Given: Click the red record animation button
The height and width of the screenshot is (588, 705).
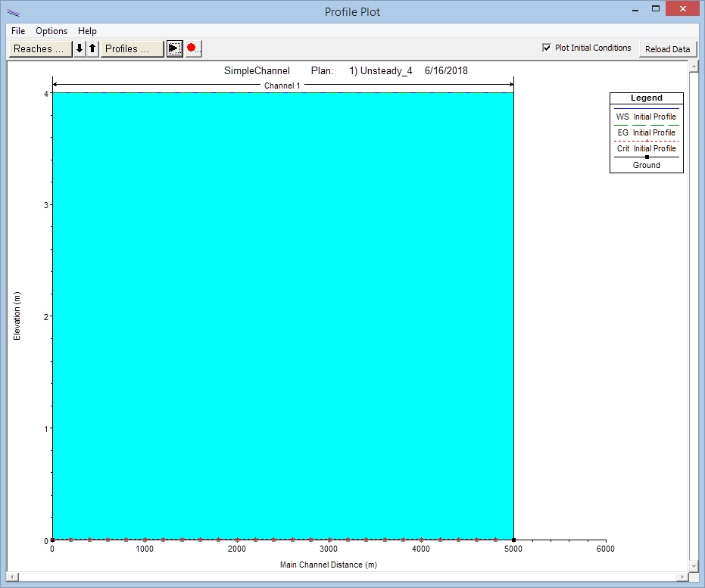Looking at the screenshot, I should point(194,48).
